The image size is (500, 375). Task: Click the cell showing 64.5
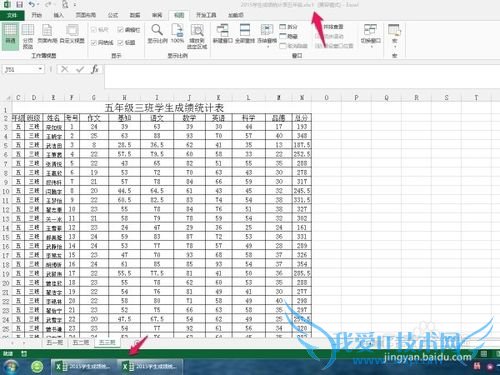[157, 191]
